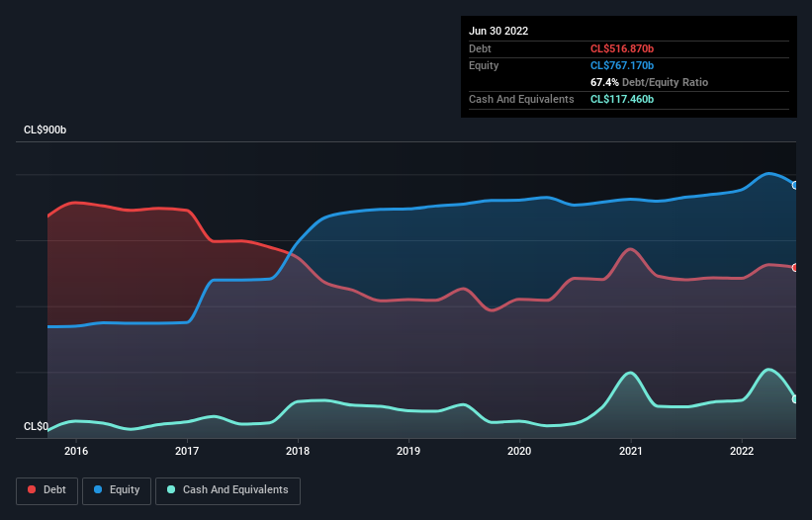This screenshot has height=520, width=812.
Task: Click the 2019 x-axis label
Action: (408, 451)
